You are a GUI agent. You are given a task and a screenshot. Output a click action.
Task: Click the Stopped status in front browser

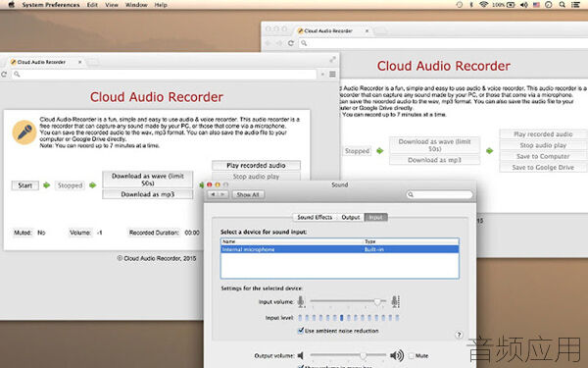70,185
